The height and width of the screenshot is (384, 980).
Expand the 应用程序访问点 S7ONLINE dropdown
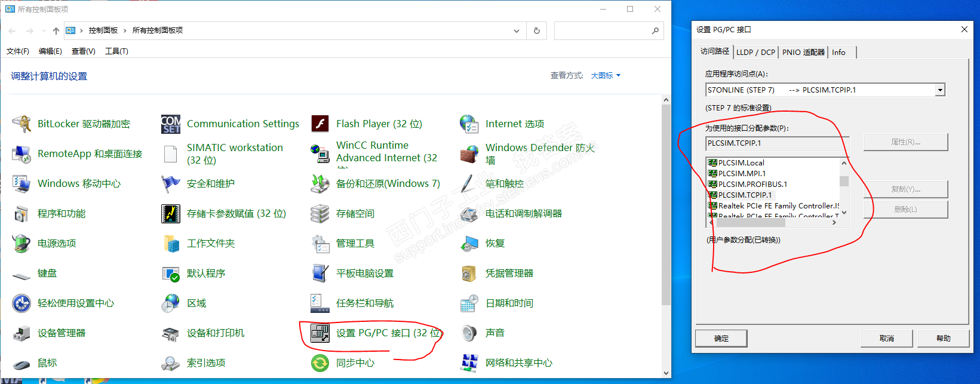(x=940, y=90)
